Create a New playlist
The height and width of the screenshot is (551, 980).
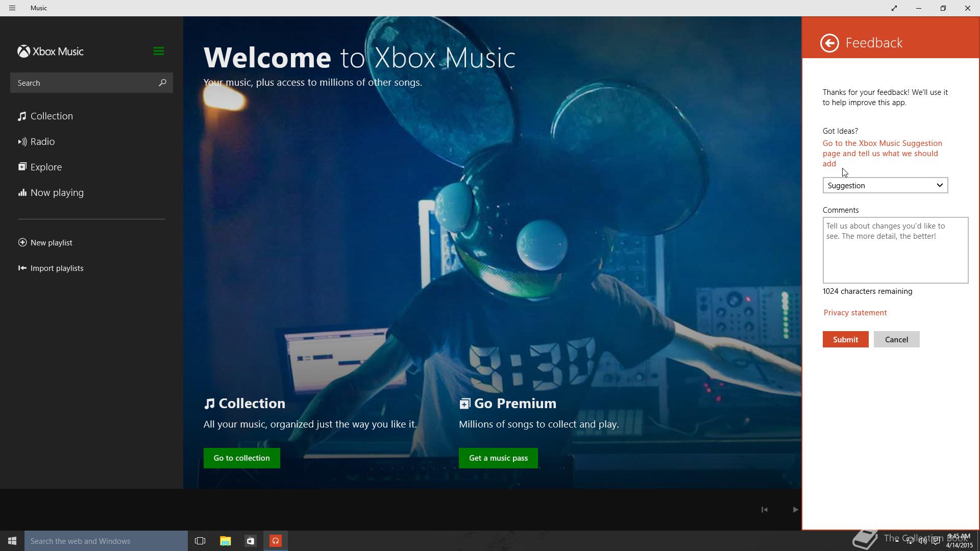tap(45, 243)
